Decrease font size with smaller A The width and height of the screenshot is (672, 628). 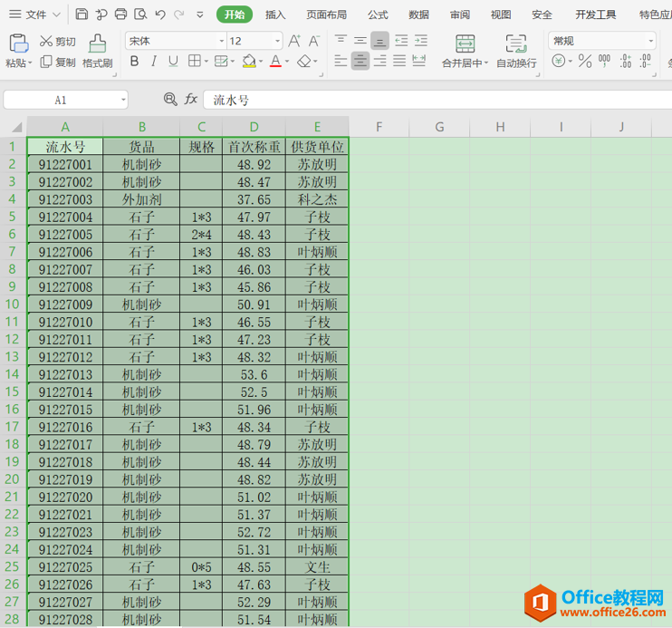tap(314, 41)
